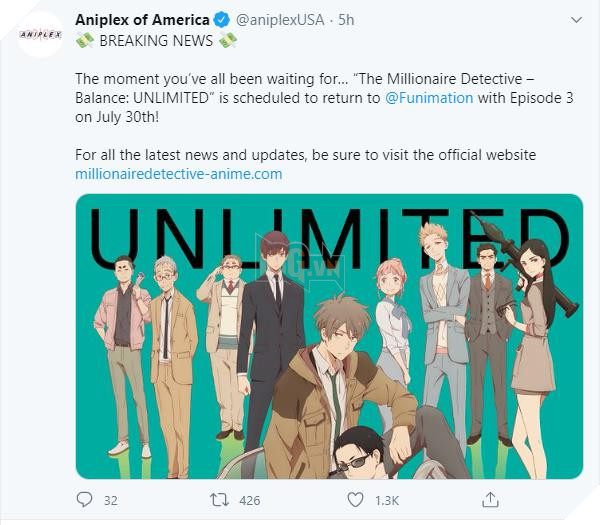The height and width of the screenshot is (525, 600).
Task: Click the money emoji before BREAKING NEWS
Action: click(x=85, y=40)
